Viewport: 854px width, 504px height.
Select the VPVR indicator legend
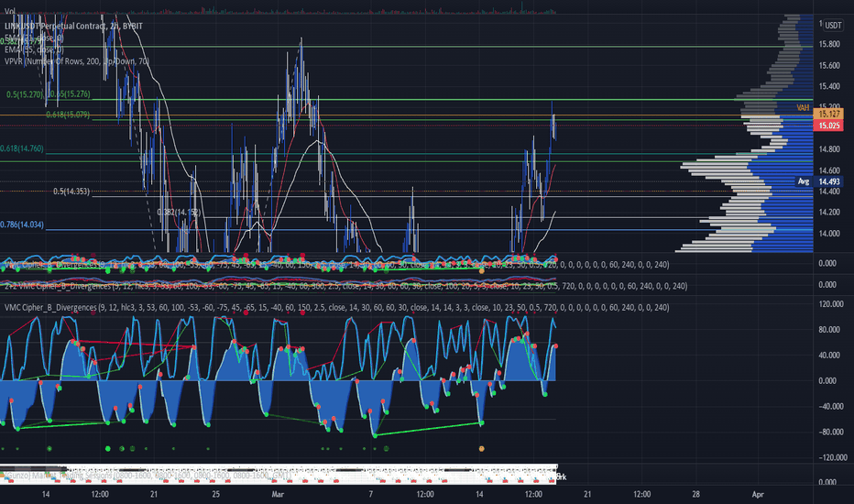(x=77, y=61)
